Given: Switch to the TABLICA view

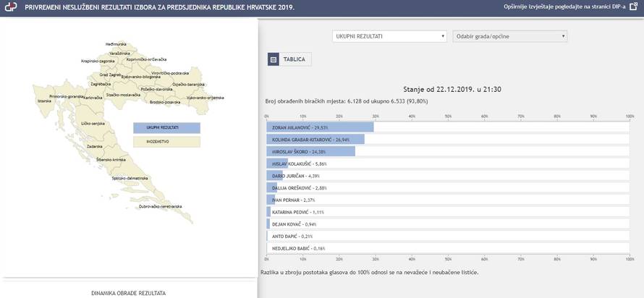Looking at the screenshot, I should (293, 60).
